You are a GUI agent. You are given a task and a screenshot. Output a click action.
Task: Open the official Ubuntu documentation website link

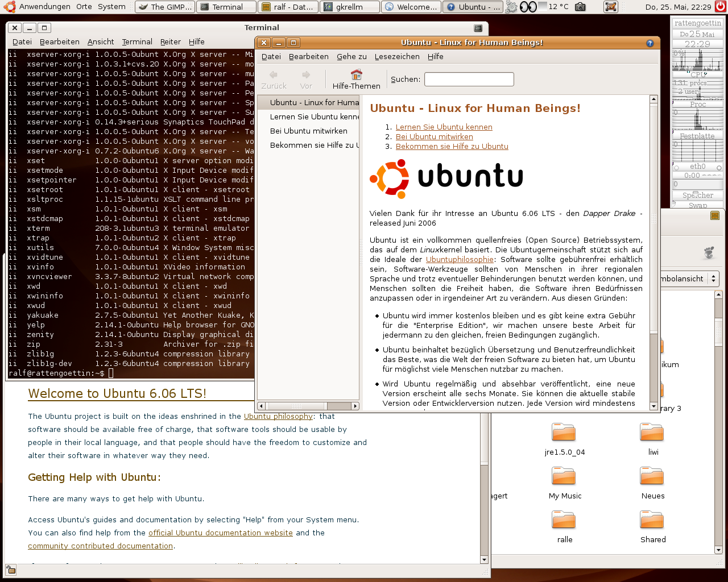pyautogui.click(x=221, y=533)
